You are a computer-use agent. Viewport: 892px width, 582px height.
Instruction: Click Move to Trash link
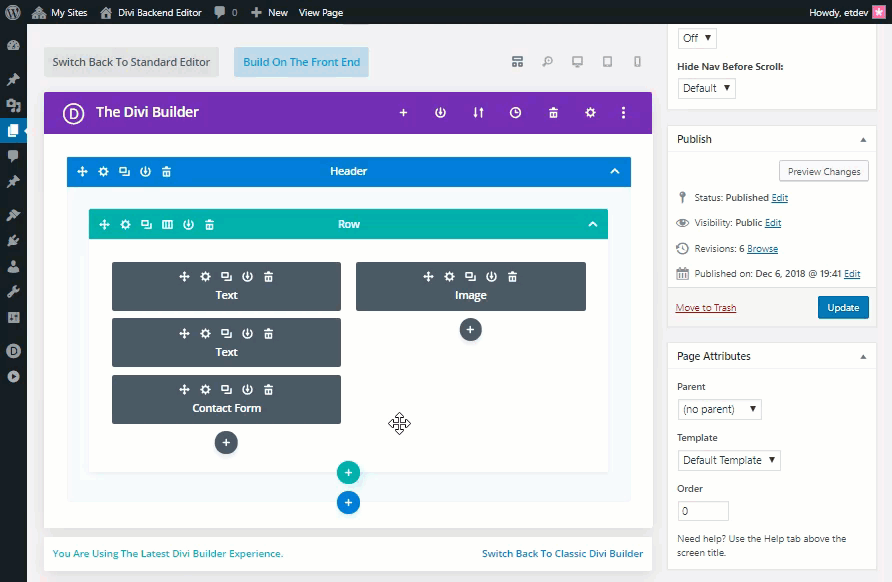705,308
